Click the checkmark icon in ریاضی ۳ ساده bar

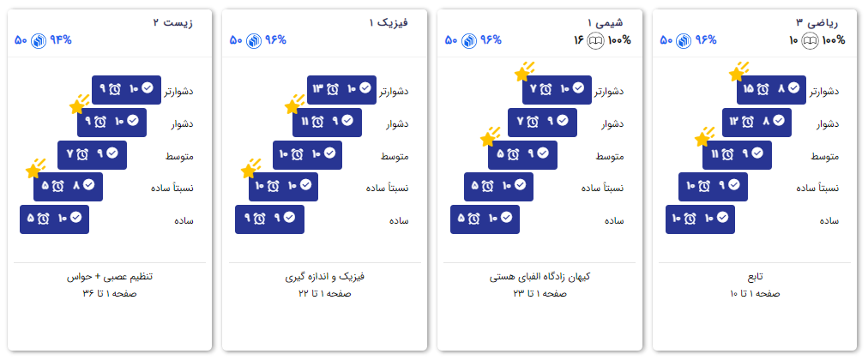tap(722, 219)
